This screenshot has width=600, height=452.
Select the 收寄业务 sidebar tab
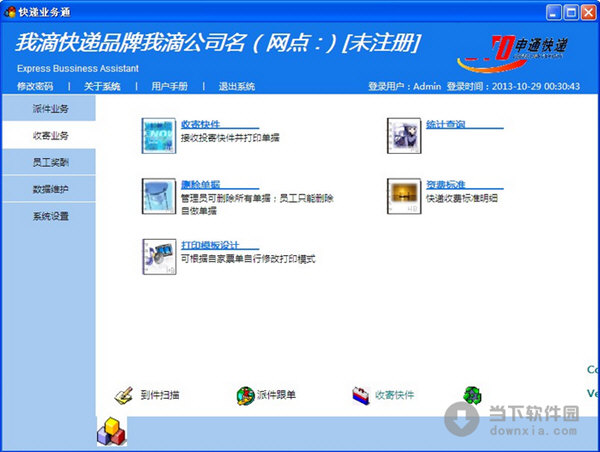click(x=49, y=135)
